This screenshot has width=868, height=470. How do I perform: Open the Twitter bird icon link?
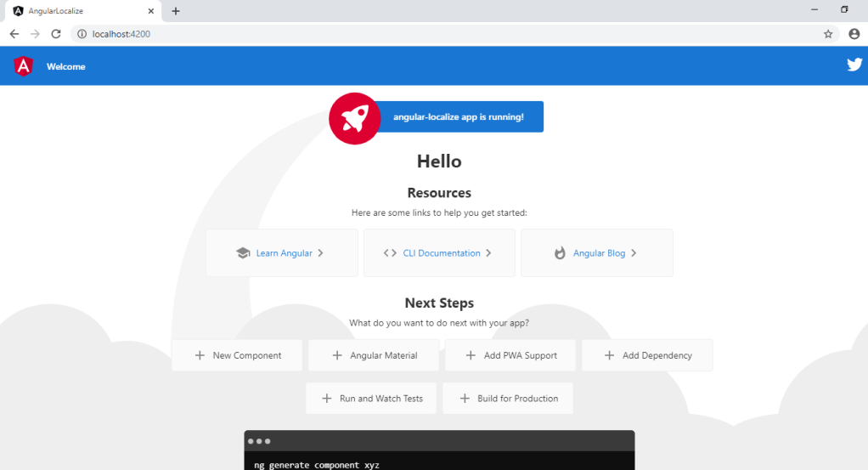pyautogui.click(x=854, y=65)
